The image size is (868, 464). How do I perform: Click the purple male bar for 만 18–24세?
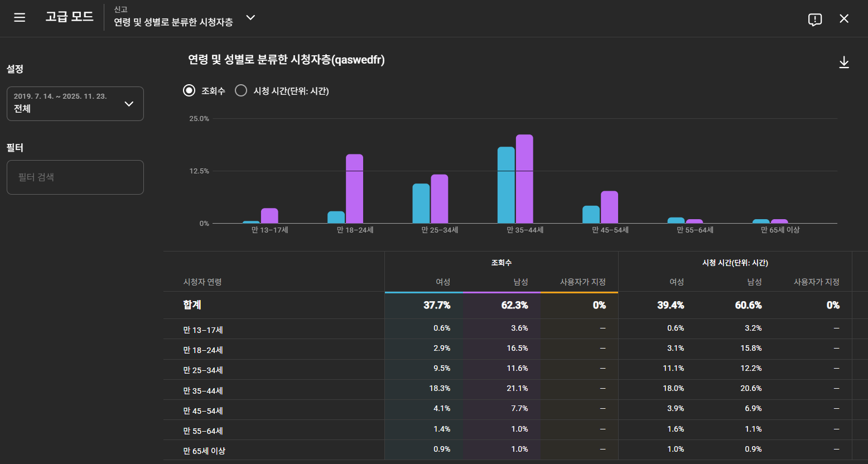tap(354, 188)
